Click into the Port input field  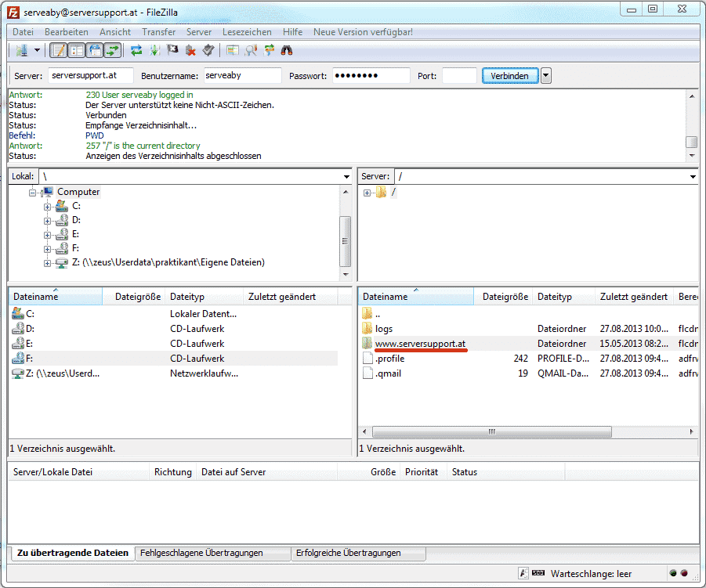click(x=459, y=76)
